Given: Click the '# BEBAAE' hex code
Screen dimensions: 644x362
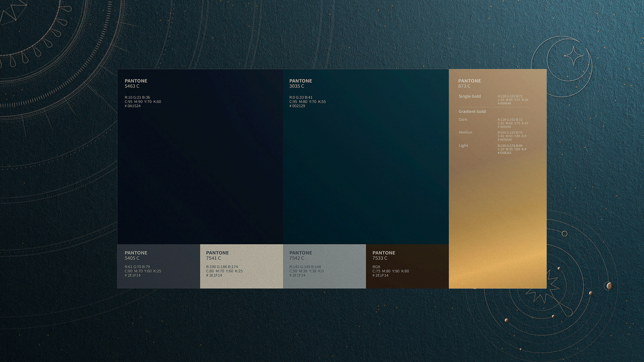Looking at the screenshot, I should 505,140.
